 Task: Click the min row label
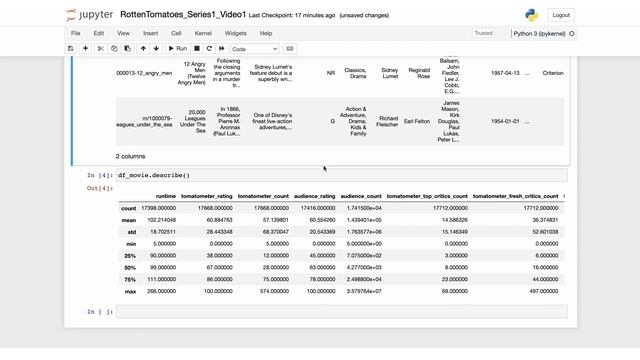tap(131, 244)
